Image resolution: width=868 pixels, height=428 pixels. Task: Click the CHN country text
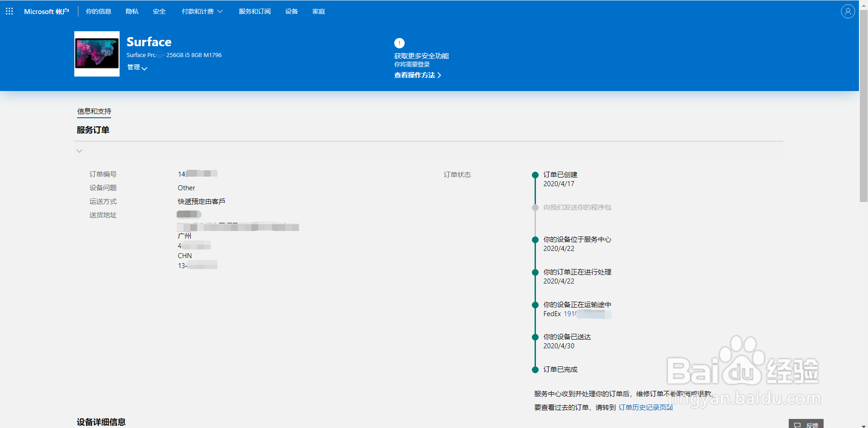tap(185, 256)
